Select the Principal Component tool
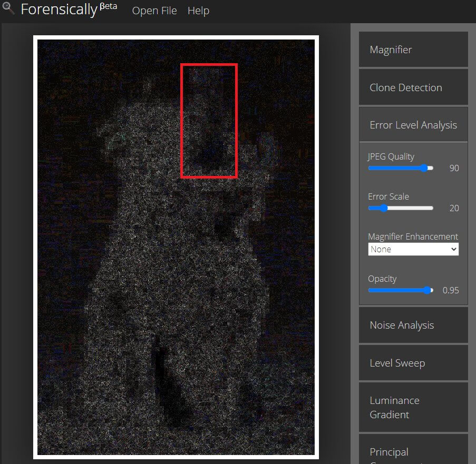This screenshot has width=476, height=464. (x=413, y=452)
